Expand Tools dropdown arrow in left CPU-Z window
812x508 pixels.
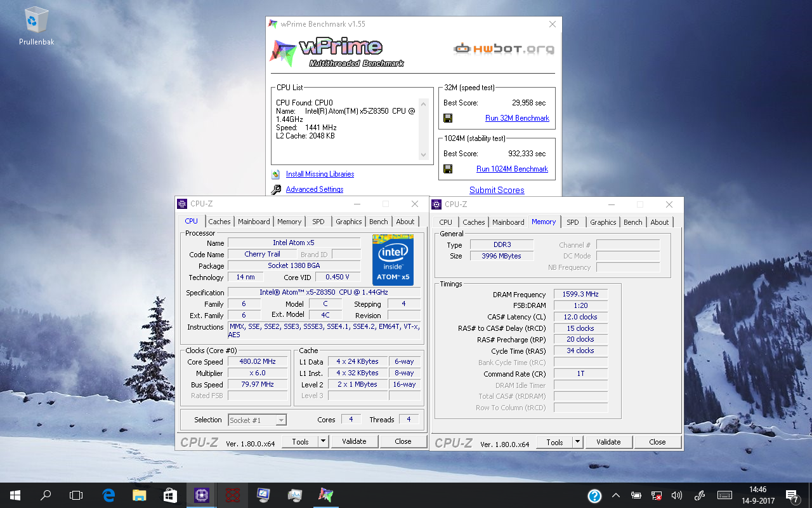click(323, 441)
